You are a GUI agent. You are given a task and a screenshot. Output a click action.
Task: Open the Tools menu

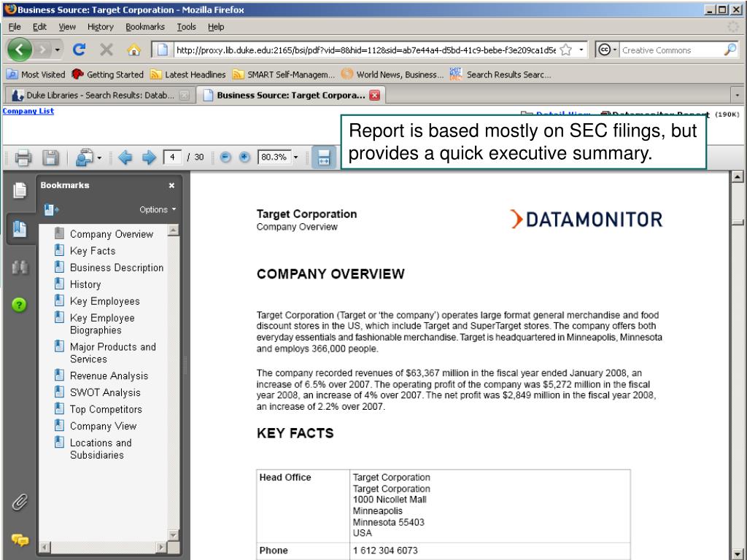[186, 27]
